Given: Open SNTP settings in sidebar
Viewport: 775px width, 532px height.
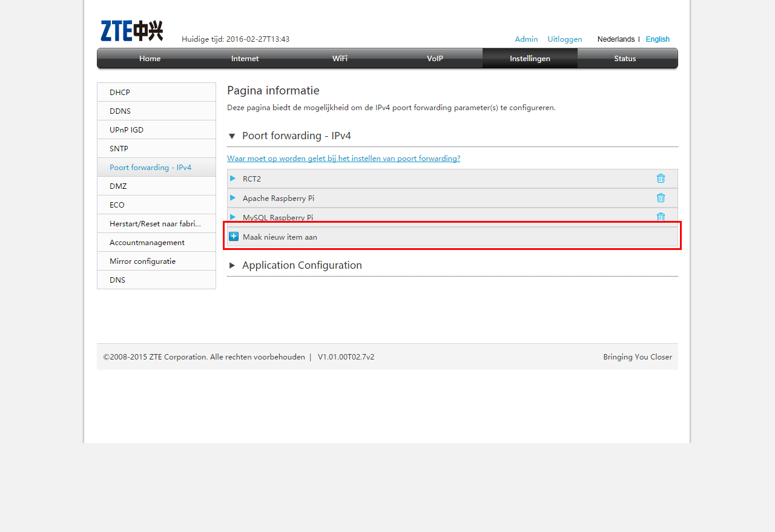Looking at the screenshot, I should (156, 148).
